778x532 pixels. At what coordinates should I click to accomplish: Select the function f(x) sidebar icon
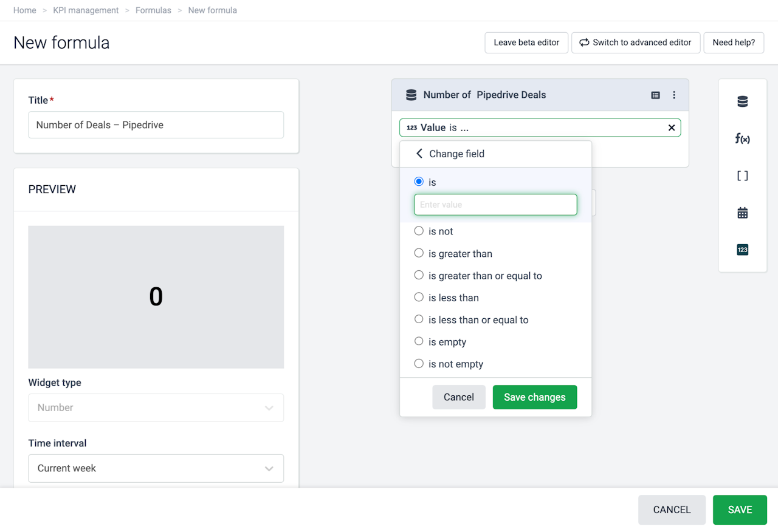(742, 139)
